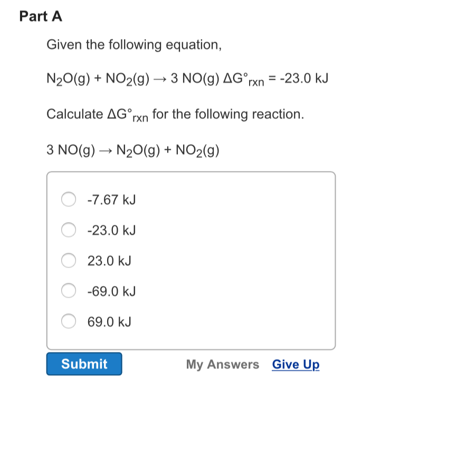This screenshot has width=476, height=458.
Task: Click the reaction starting with 3 NO(g)
Action: pos(132,151)
